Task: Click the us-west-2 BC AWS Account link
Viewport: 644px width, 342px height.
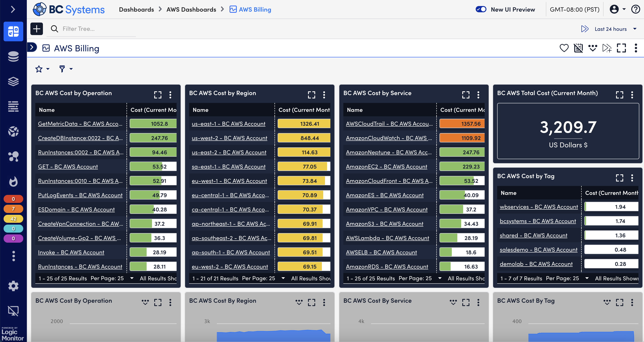Action: click(230, 138)
